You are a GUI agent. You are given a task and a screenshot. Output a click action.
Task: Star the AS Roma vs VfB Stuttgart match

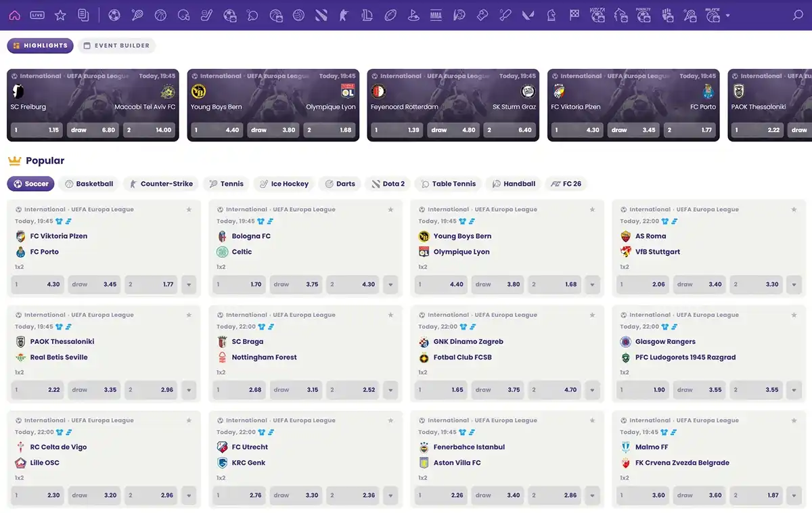click(794, 210)
